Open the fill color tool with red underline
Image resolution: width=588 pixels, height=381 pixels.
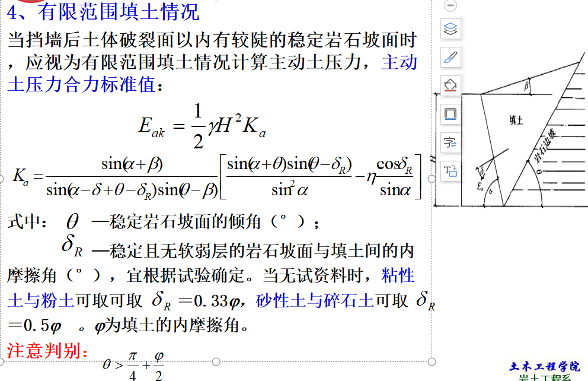point(450,86)
